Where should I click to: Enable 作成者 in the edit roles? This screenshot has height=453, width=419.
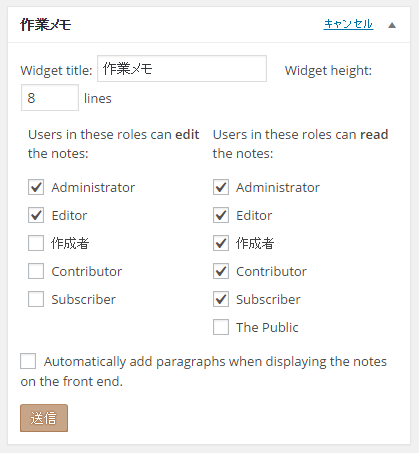36,243
